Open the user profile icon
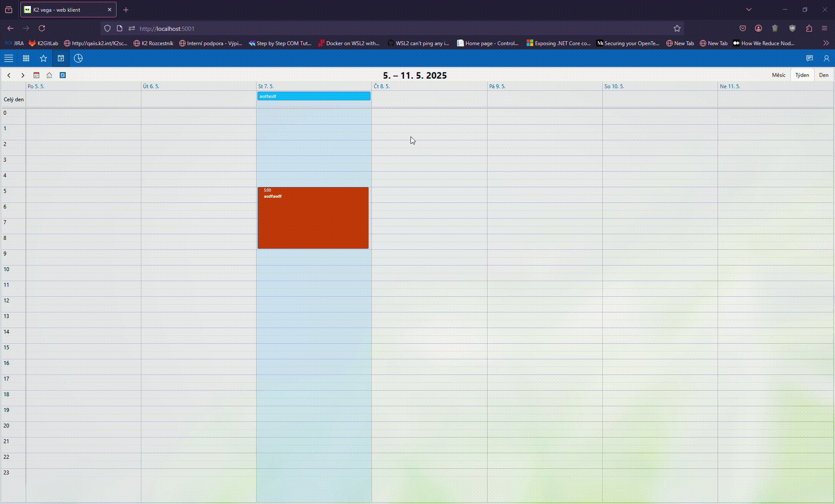835x504 pixels. pos(826,58)
